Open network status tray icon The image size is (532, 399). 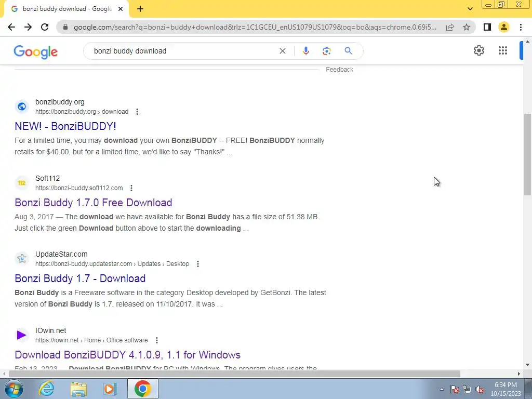[467, 390]
